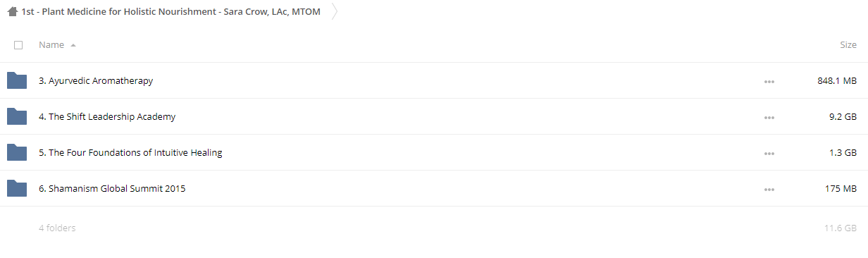Click the home icon in breadcrumb
This screenshot has width=868, height=258.
click(13, 12)
